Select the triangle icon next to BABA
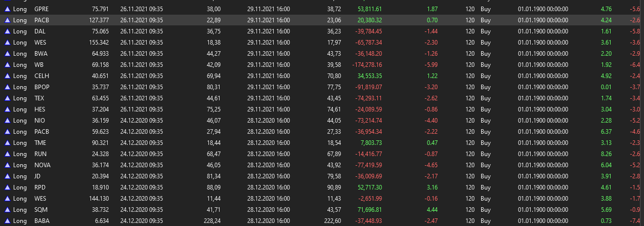The height and width of the screenshot is (226, 644). 8,221
